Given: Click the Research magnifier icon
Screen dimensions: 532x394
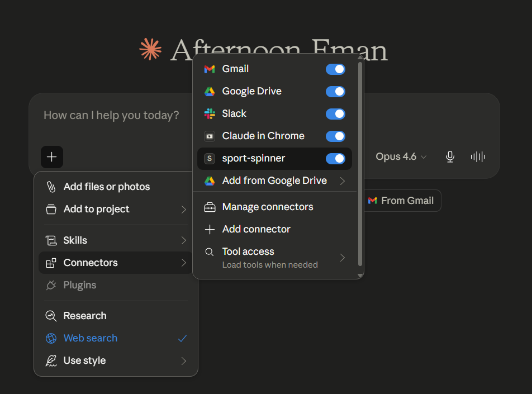Looking at the screenshot, I should 51,316.
